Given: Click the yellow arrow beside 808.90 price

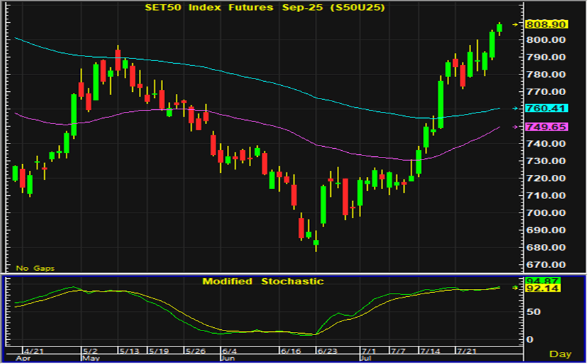Looking at the screenshot, I should click(x=516, y=24).
